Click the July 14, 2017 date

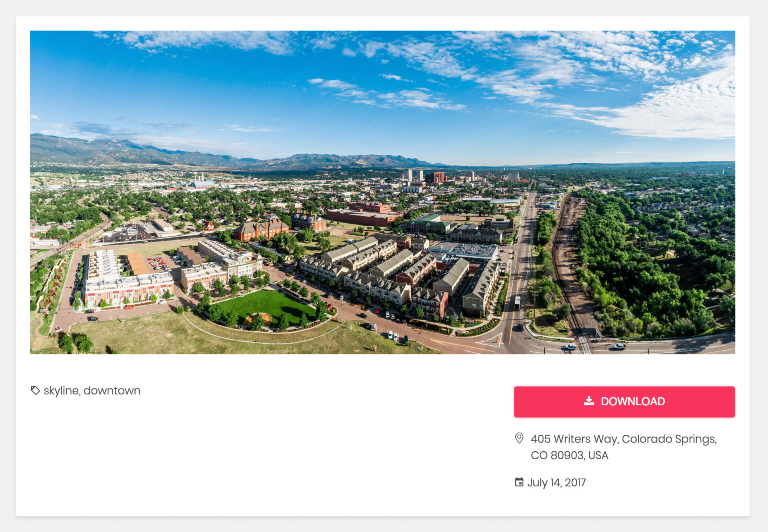[556, 482]
